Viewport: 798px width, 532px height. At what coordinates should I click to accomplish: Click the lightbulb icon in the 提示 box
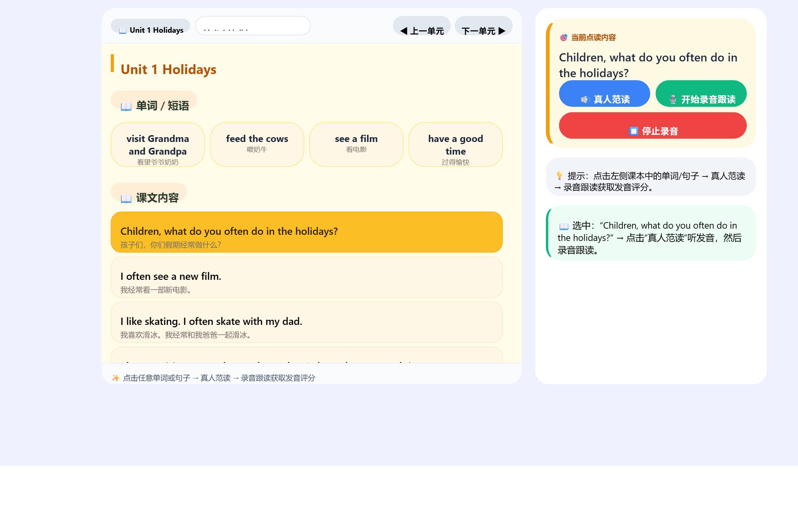[560, 176]
